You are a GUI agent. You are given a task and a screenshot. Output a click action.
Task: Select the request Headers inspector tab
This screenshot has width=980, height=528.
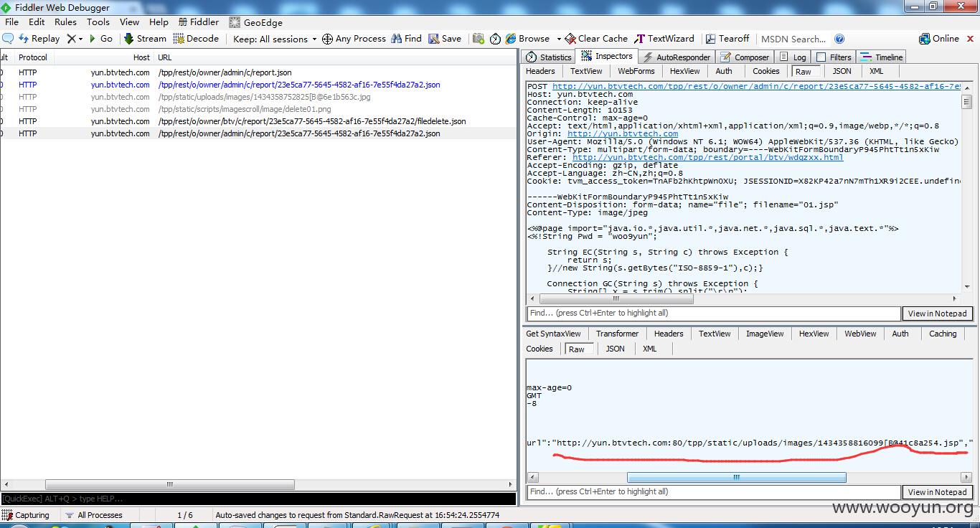pyautogui.click(x=540, y=71)
